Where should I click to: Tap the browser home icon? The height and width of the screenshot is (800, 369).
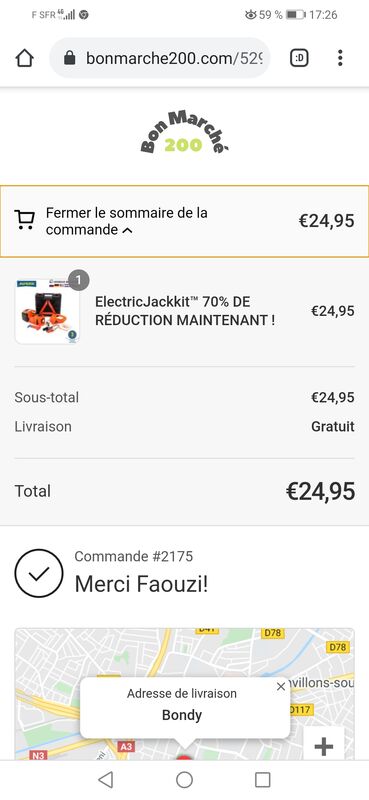coord(24,58)
